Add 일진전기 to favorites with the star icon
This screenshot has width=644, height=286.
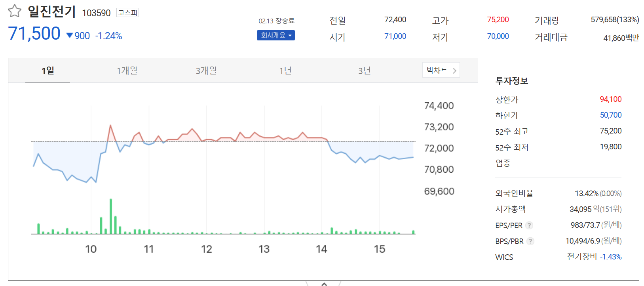click(x=15, y=11)
